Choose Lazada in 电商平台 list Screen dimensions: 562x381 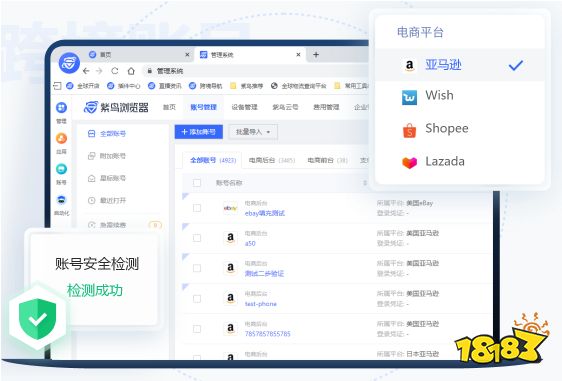[x=460, y=162]
